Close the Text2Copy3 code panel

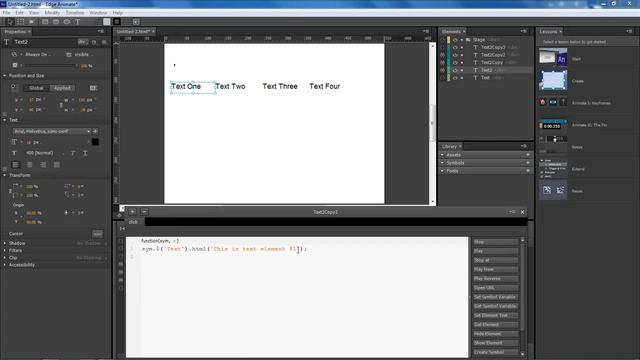522,212
